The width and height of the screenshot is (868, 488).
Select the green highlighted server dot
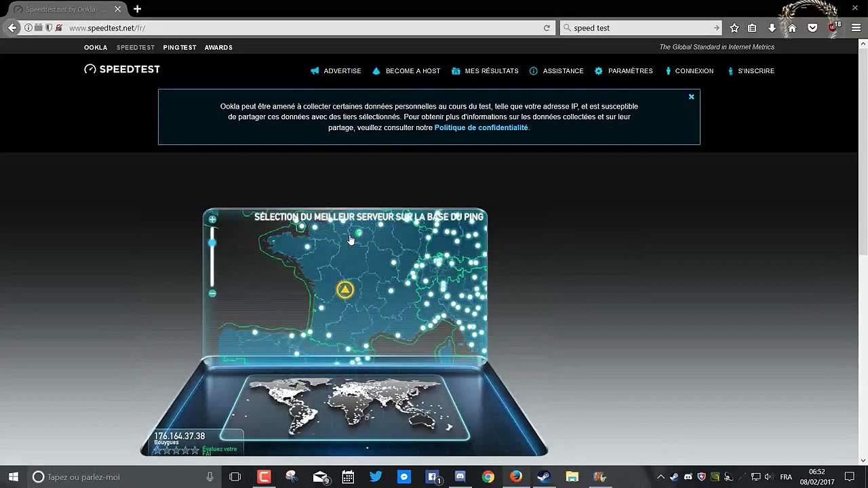(x=359, y=233)
